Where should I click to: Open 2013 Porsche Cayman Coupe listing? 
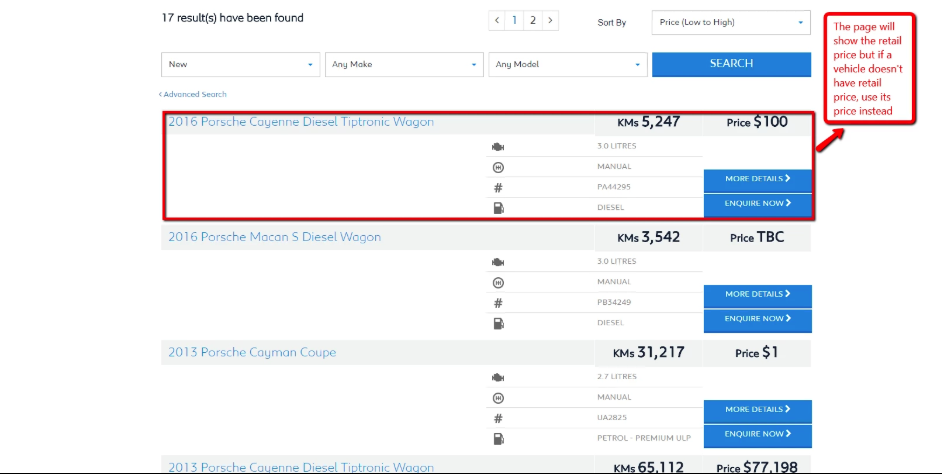252,353
